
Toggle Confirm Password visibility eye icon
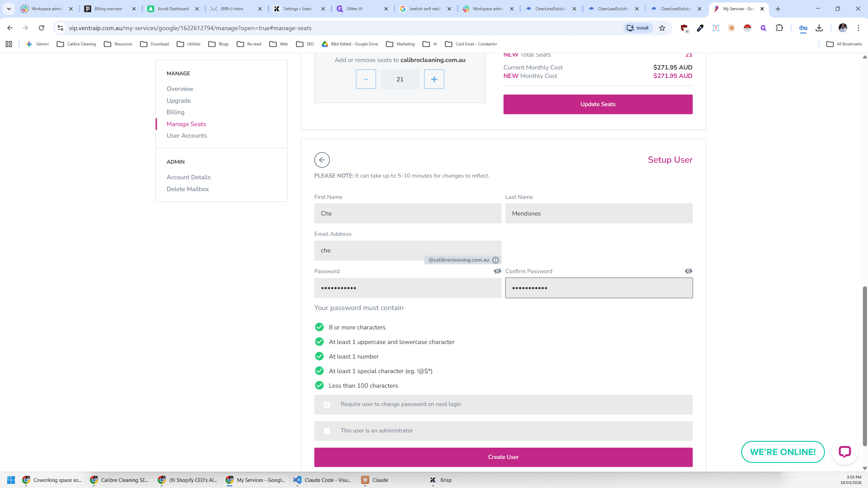(688, 271)
